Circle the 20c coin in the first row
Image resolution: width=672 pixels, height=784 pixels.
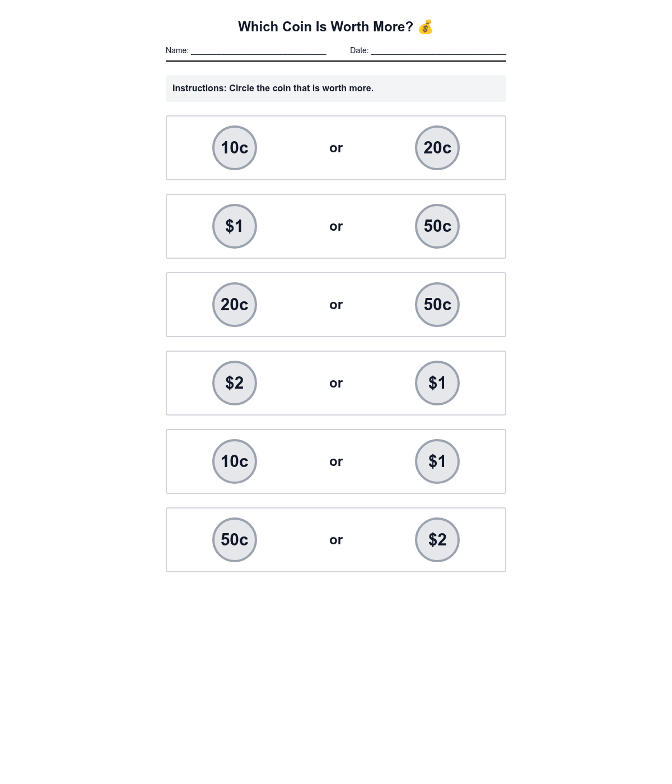[437, 148]
